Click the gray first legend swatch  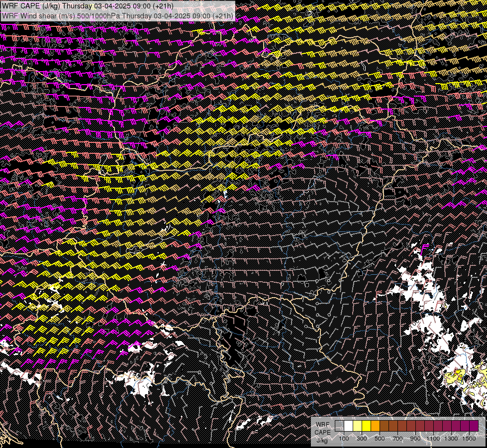pyautogui.click(x=339, y=426)
